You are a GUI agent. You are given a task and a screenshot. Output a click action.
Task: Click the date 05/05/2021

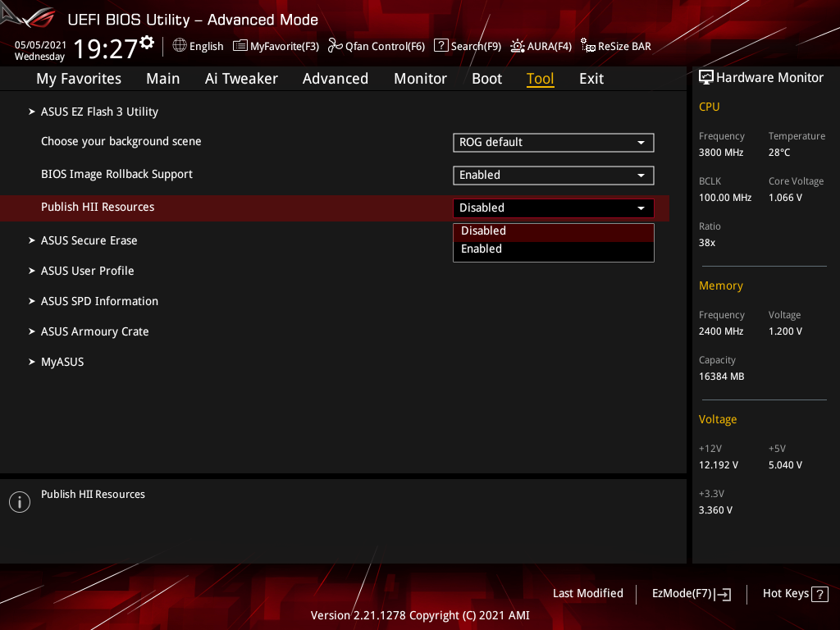[40, 44]
